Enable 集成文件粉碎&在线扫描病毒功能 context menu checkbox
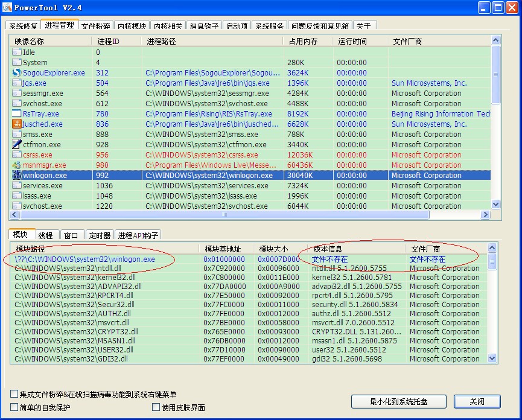Viewport: 522px width, 420px height. pyautogui.click(x=14, y=394)
